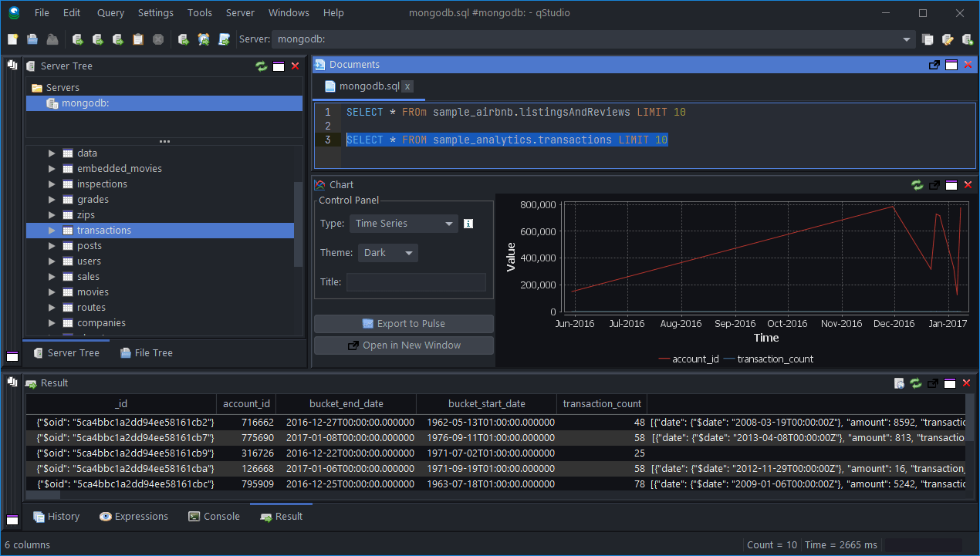Refresh the Chart panel
980x556 pixels.
click(x=917, y=185)
